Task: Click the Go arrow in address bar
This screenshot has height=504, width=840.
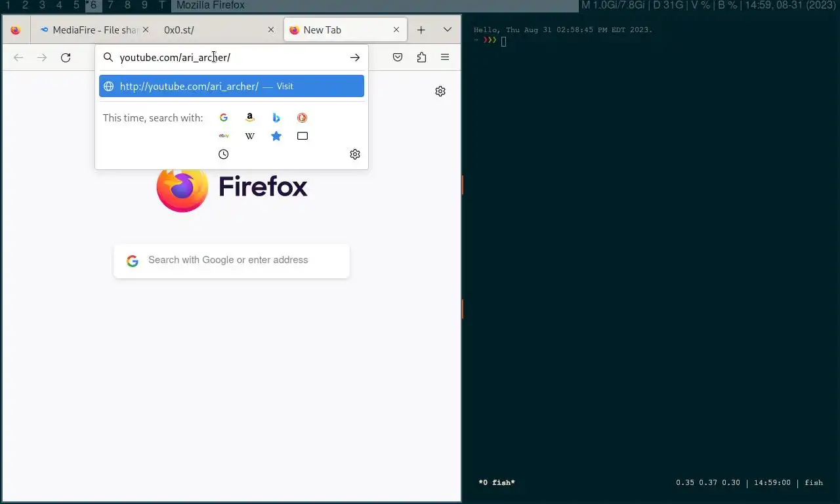Action: coord(355,58)
